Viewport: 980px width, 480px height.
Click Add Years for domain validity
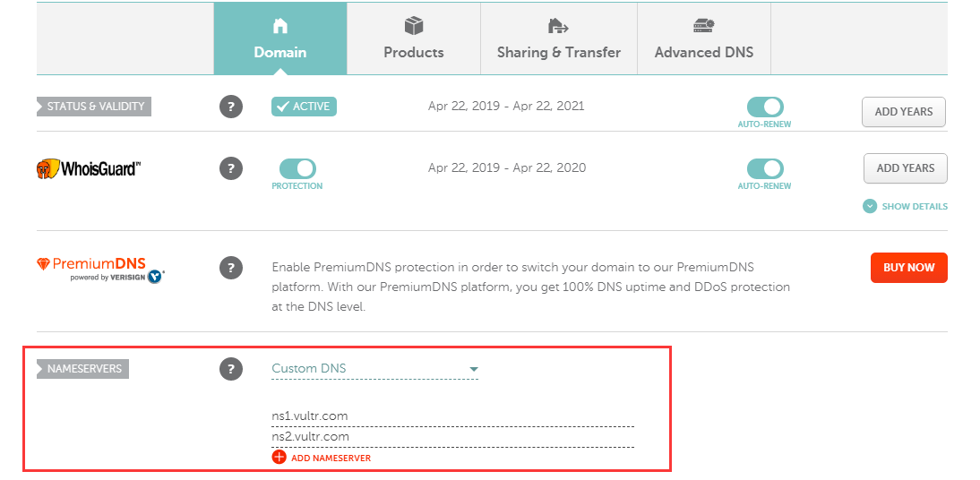coord(904,112)
